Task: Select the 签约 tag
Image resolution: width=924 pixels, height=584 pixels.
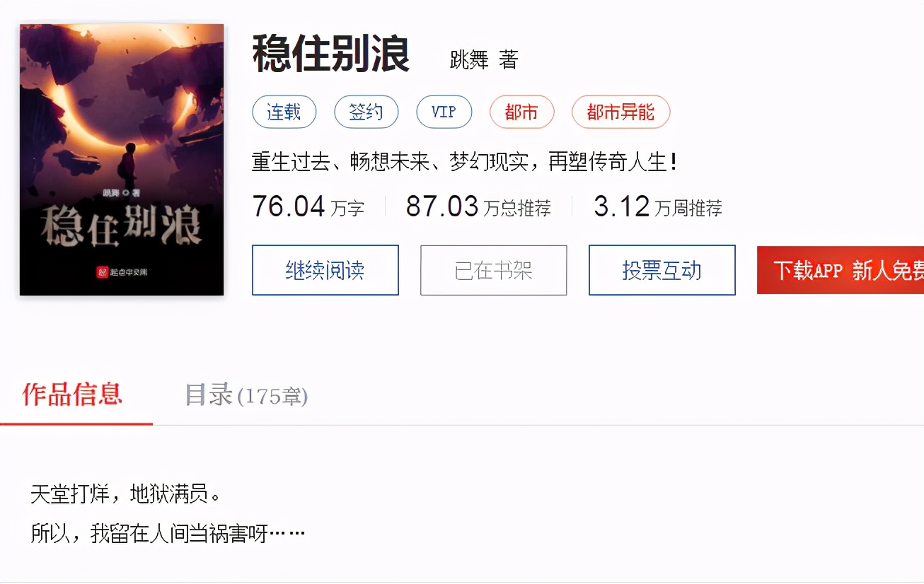Action: [366, 112]
